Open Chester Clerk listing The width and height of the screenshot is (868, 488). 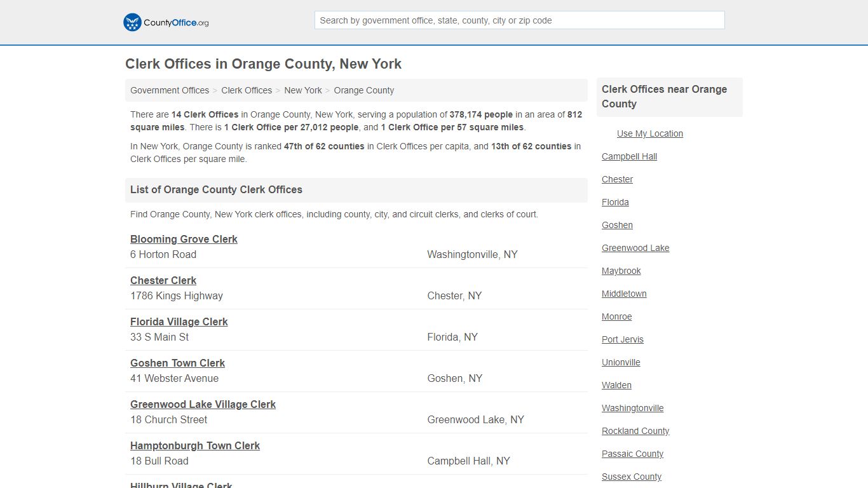[163, 280]
